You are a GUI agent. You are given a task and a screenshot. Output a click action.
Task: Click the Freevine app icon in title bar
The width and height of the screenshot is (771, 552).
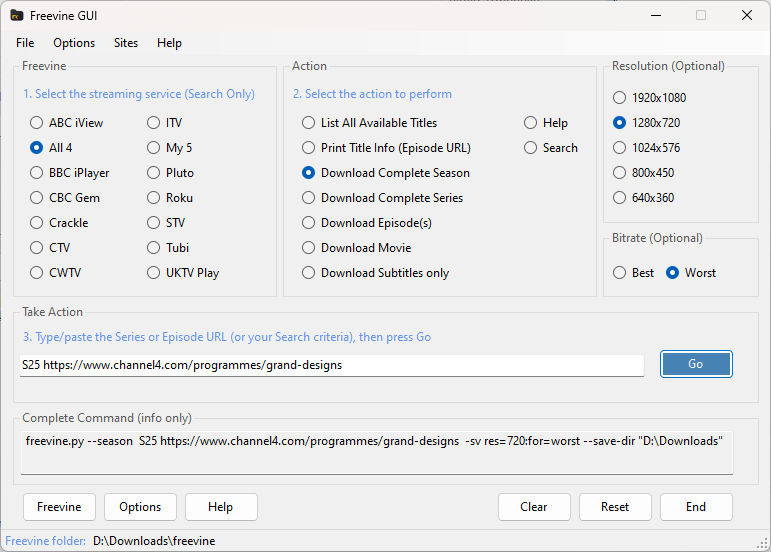(x=17, y=15)
